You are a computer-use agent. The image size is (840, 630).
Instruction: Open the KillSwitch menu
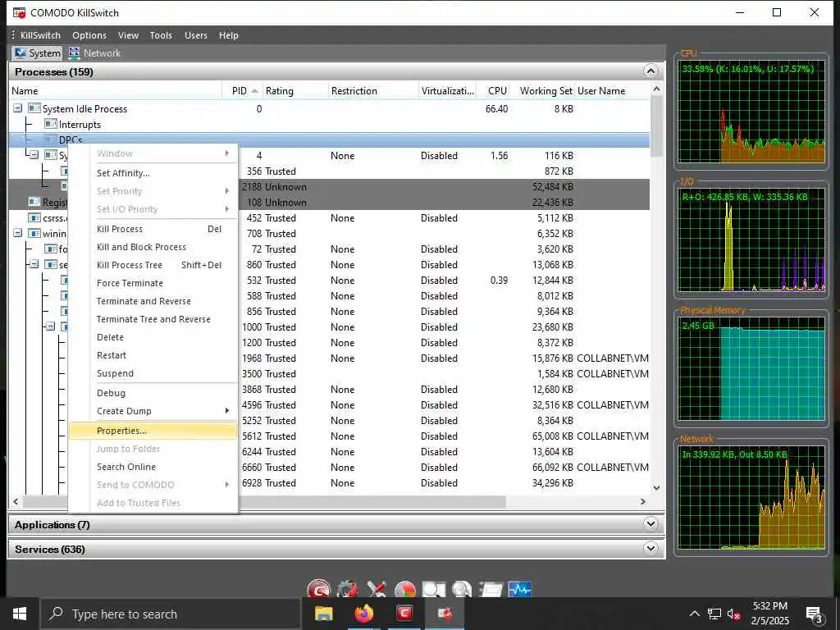point(40,35)
